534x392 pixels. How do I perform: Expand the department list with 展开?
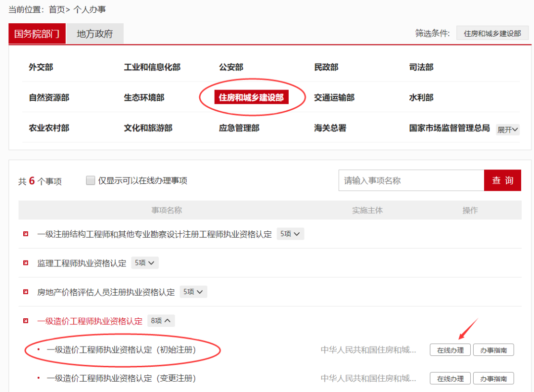coord(508,130)
